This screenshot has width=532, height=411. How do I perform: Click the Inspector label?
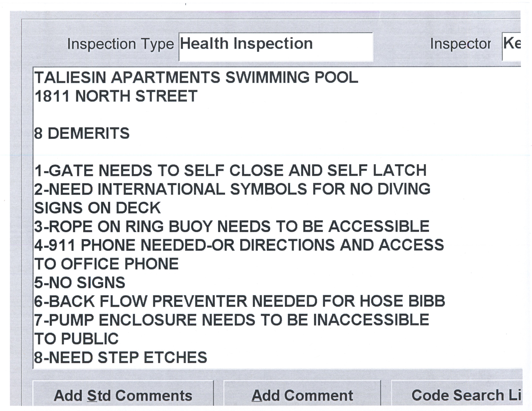(x=460, y=44)
